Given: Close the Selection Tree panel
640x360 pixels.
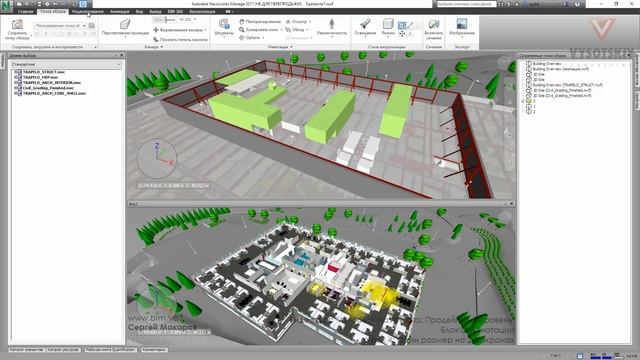Looking at the screenshot, I should (x=121, y=55).
